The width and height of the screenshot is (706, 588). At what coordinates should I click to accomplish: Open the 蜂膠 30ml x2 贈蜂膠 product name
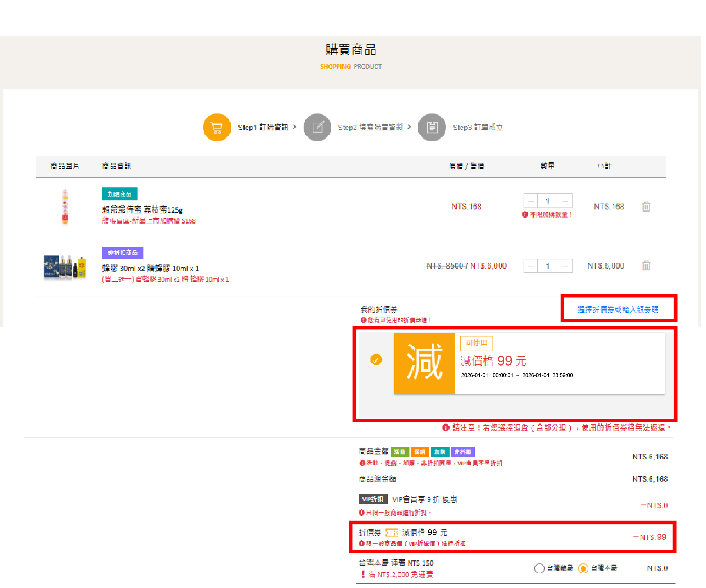(x=150, y=268)
